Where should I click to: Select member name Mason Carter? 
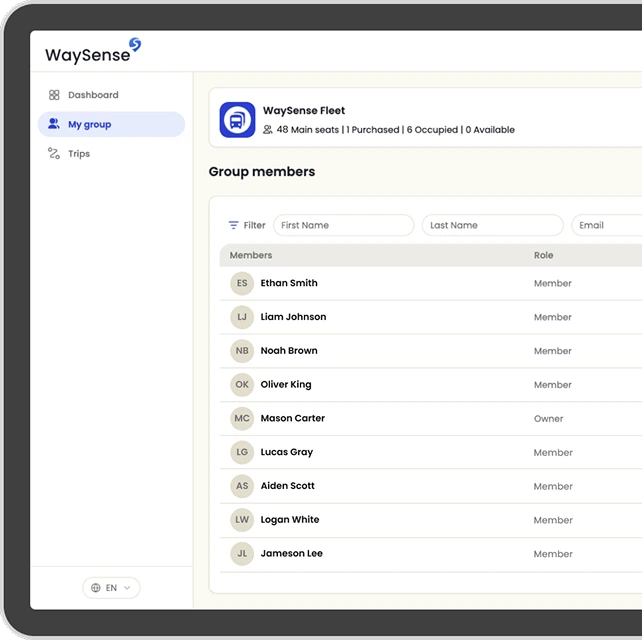coord(293,418)
